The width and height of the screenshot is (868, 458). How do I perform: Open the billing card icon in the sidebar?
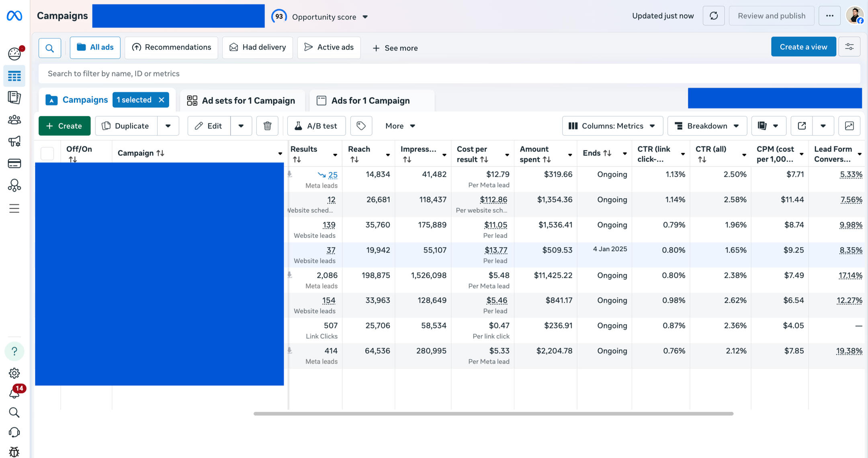click(14, 163)
